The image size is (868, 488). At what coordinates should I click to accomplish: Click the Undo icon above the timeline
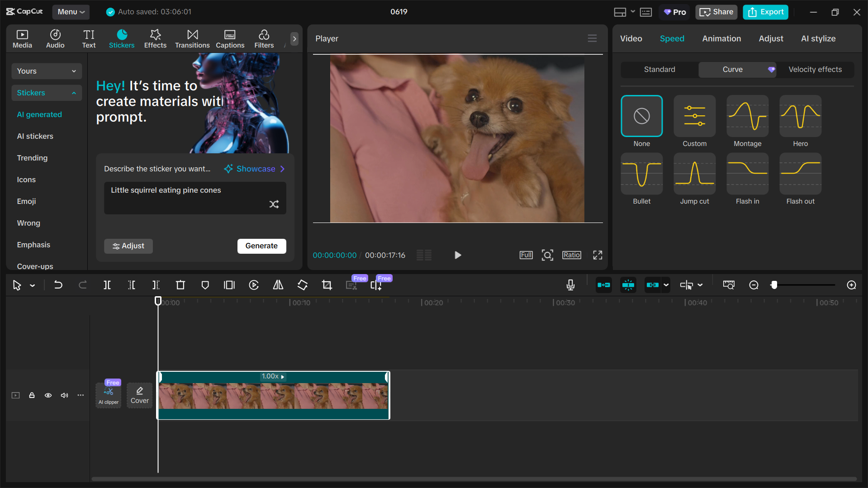pos(58,285)
